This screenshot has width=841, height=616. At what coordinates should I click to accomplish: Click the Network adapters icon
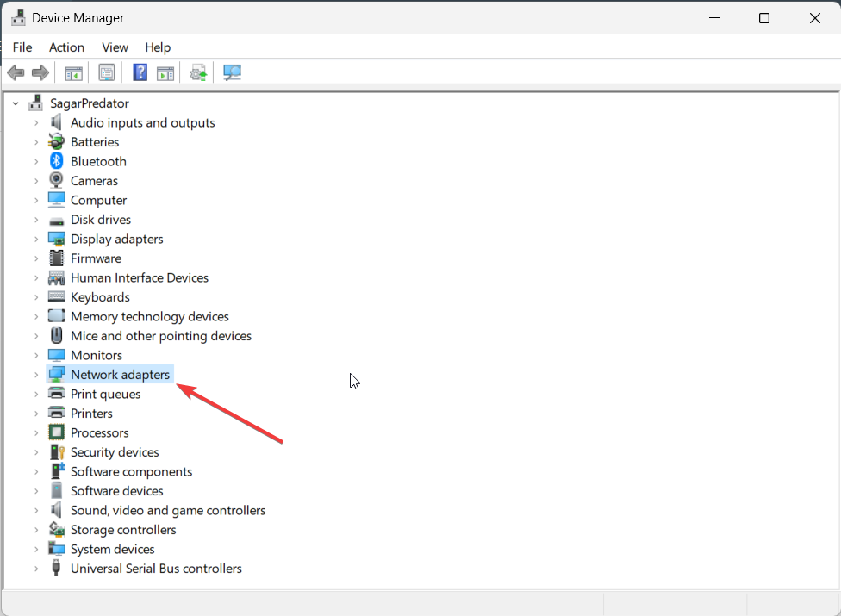tap(56, 374)
